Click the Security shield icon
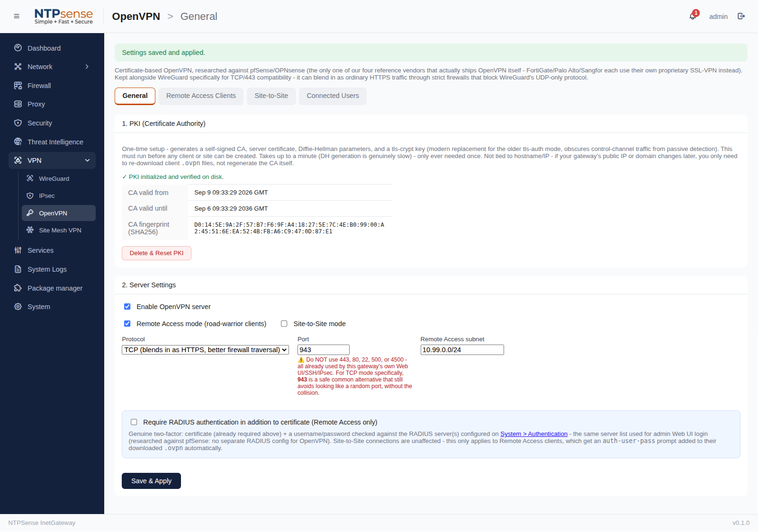 pyautogui.click(x=18, y=123)
